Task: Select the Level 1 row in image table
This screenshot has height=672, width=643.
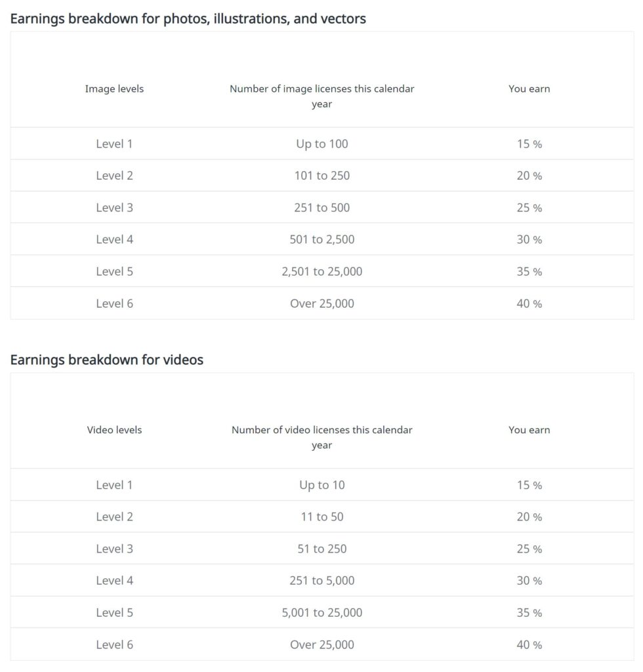Action: click(321, 144)
